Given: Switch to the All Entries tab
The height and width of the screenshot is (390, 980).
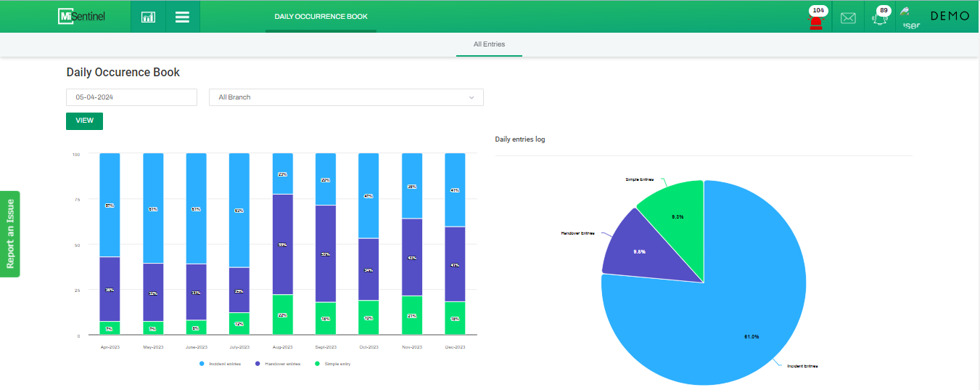Looking at the screenshot, I should click(x=489, y=44).
